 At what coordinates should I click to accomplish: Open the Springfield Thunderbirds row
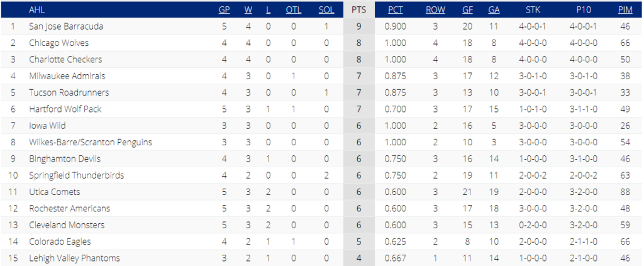[x=322, y=175]
